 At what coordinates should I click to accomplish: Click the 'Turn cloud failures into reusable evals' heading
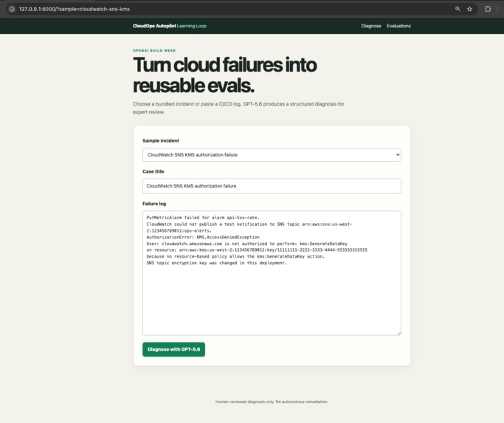pos(224,75)
